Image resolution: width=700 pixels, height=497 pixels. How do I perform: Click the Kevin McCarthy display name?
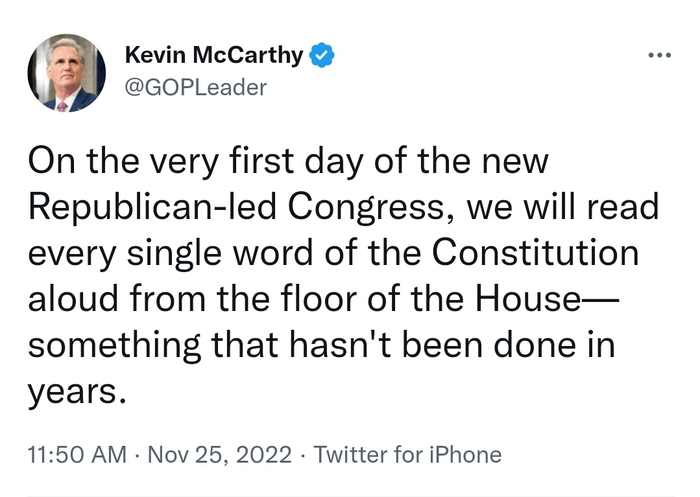pos(214,56)
